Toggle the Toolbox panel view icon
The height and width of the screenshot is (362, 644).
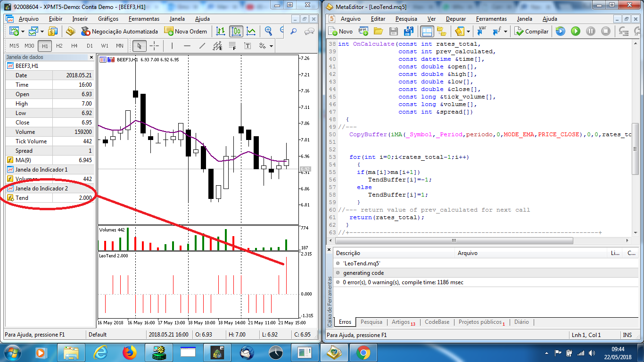click(x=427, y=31)
